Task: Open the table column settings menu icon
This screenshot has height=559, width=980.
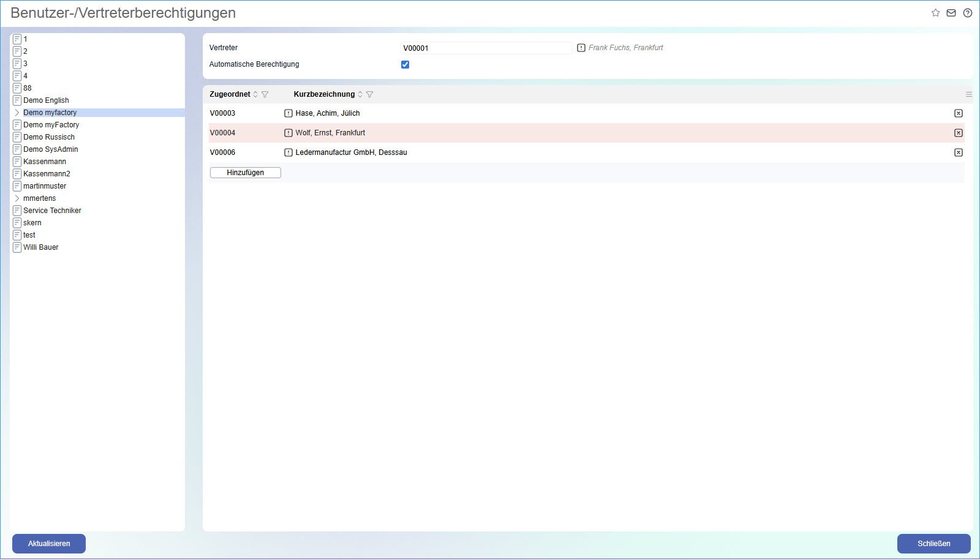Action: [969, 94]
